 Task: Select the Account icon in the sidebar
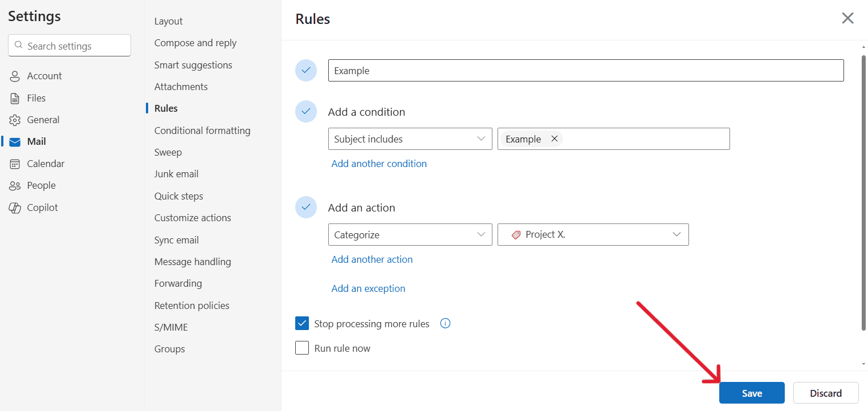click(x=14, y=75)
